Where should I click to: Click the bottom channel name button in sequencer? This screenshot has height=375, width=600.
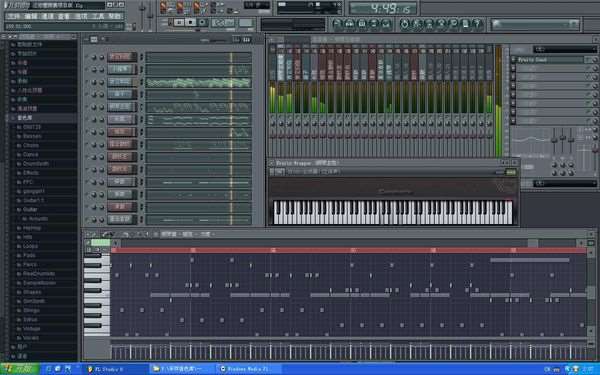(x=122, y=220)
